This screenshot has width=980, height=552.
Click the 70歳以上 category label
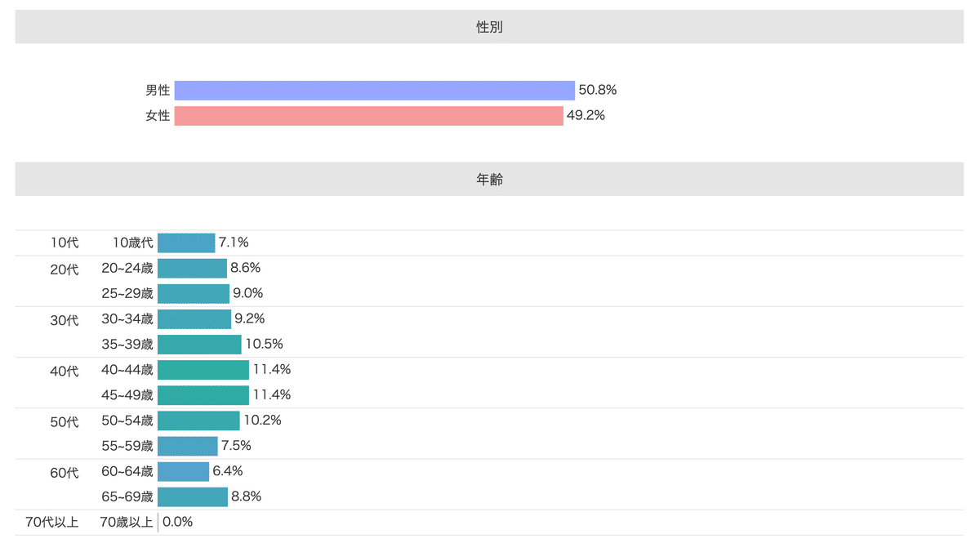click(127, 522)
